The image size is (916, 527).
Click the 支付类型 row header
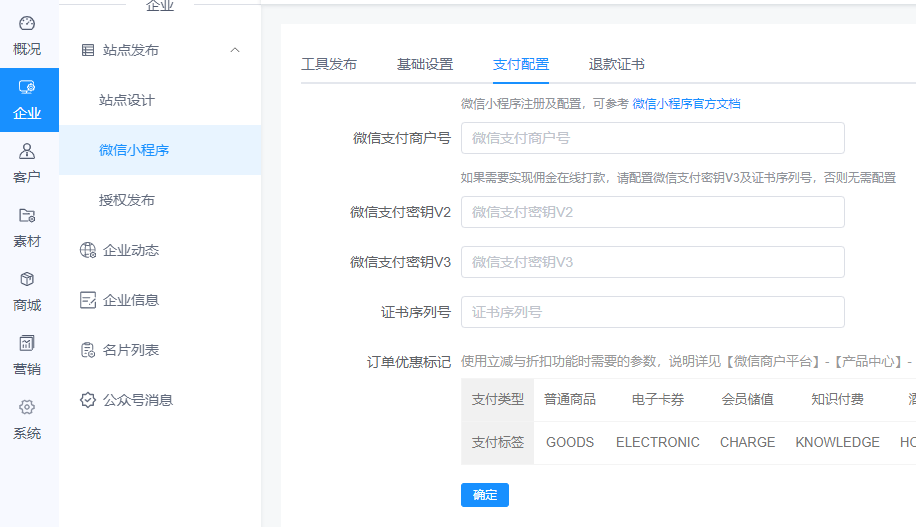pos(498,400)
